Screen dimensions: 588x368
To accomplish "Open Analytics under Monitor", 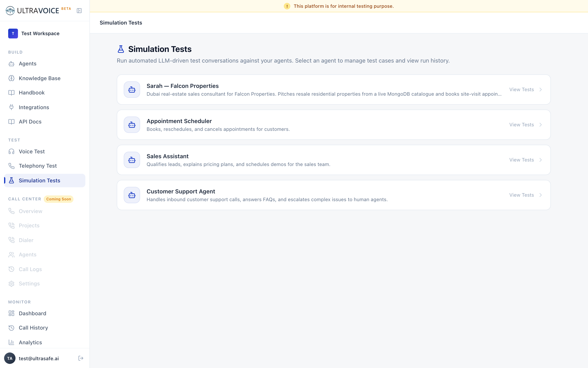I will (x=45, y=342).
